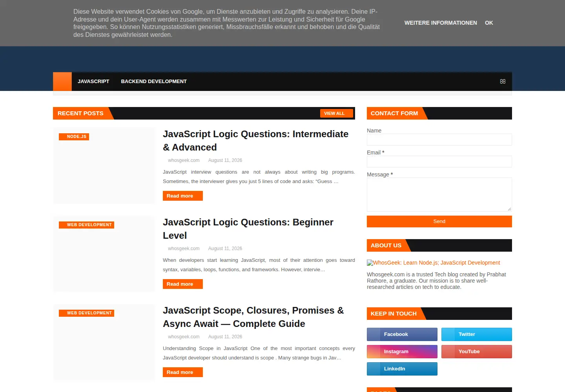Viewport: 565px width, 392px height.
Task: Visit the LinkedIn social button
Action: coord(402,369)
